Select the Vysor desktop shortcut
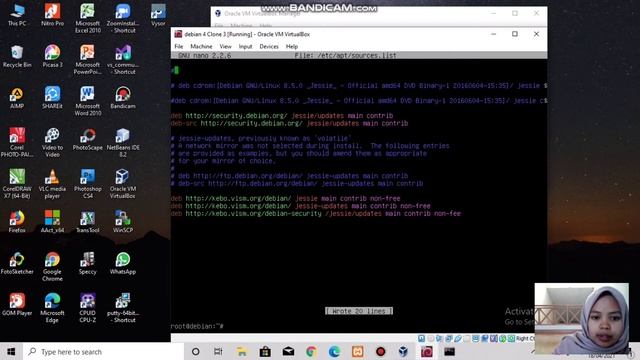The image size is (640, 360). pyautogui.click(x=158, y=15)
